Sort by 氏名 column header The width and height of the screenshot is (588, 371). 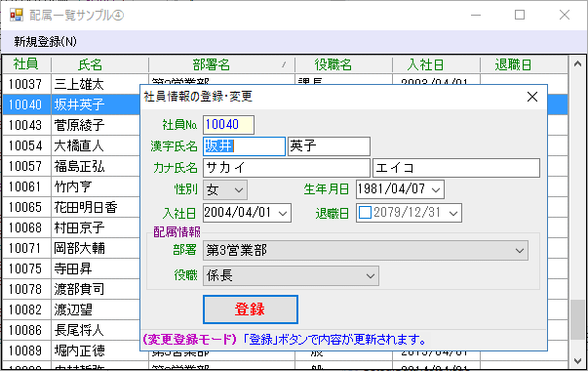click(x=99, y=64)
